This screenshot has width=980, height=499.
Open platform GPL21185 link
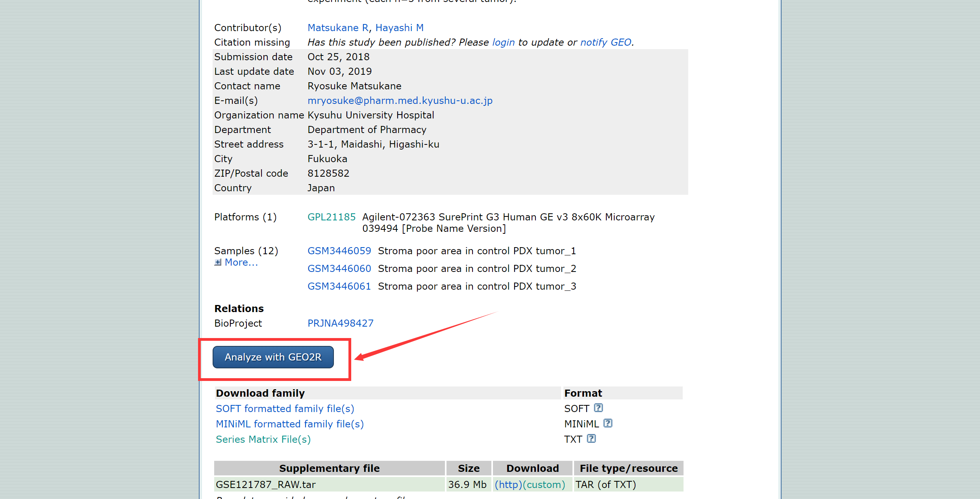point(331,217)
